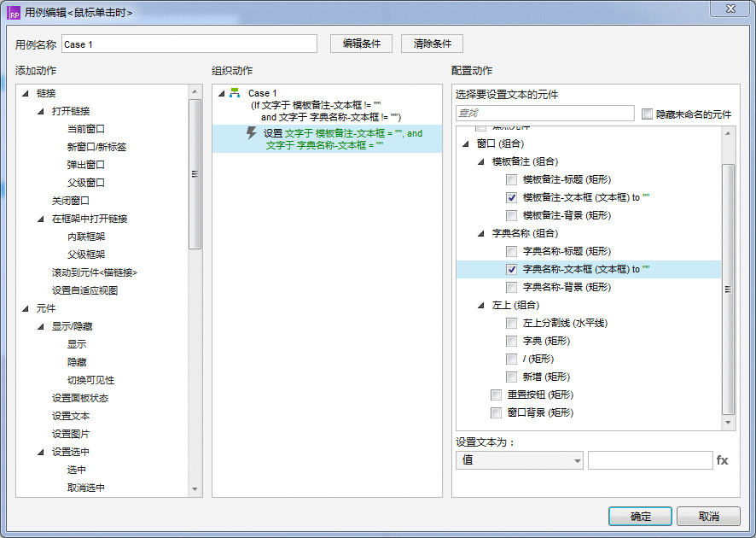The image size is (756, 538).
Task: Click 添加动作 list scrollbar thumb
Action: pos(195,174)
